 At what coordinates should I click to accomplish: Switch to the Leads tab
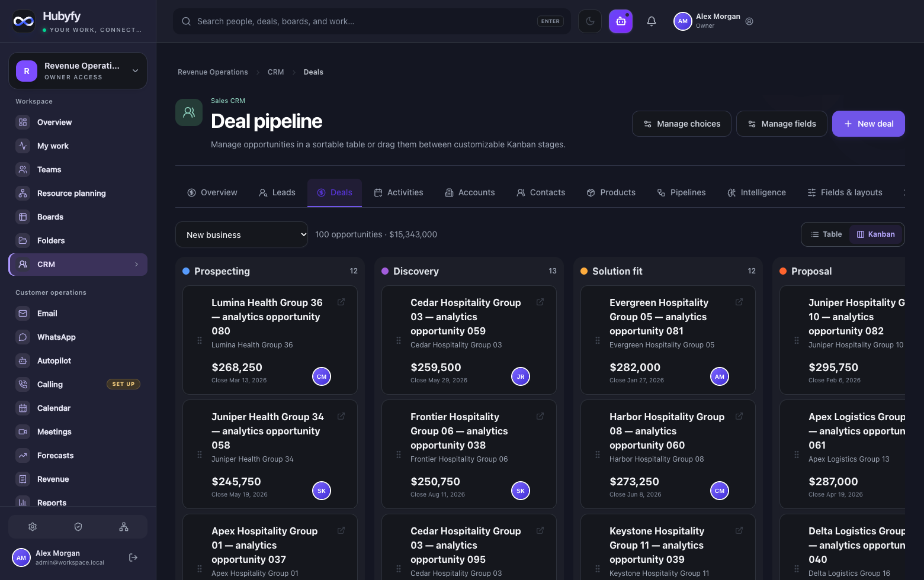(x=277, y=192)
